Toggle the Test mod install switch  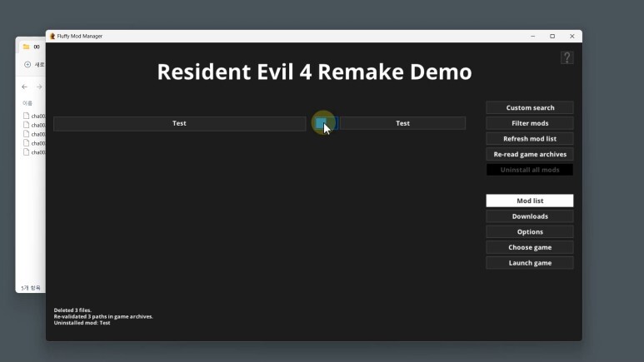pyautogui.click(x=326, y=123)
